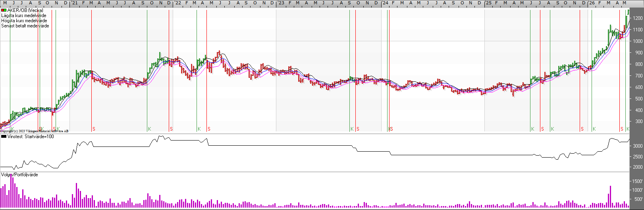Click the 300 price axis label

pyautogui.click(x=638, y=122)
